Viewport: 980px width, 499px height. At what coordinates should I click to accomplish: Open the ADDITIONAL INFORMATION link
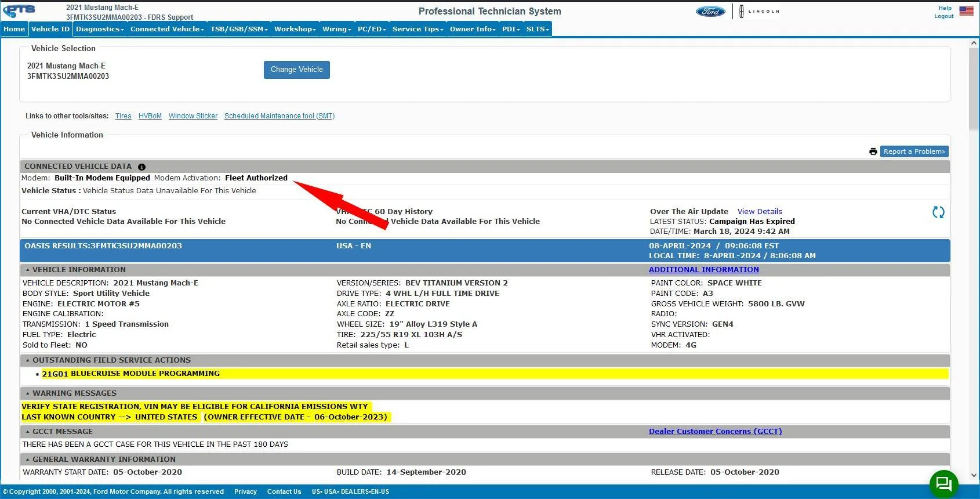click(x=704, y=270)
